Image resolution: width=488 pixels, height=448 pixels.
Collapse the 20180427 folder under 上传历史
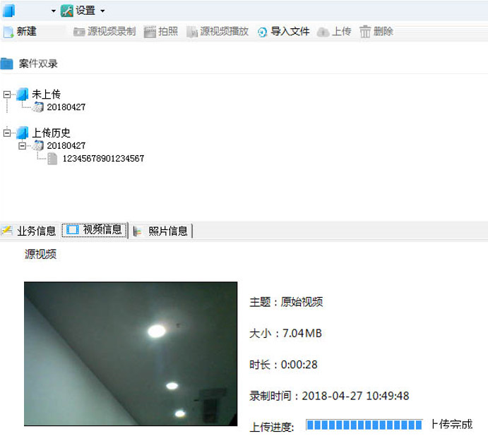pyautogui.click(x=22, y=145)
